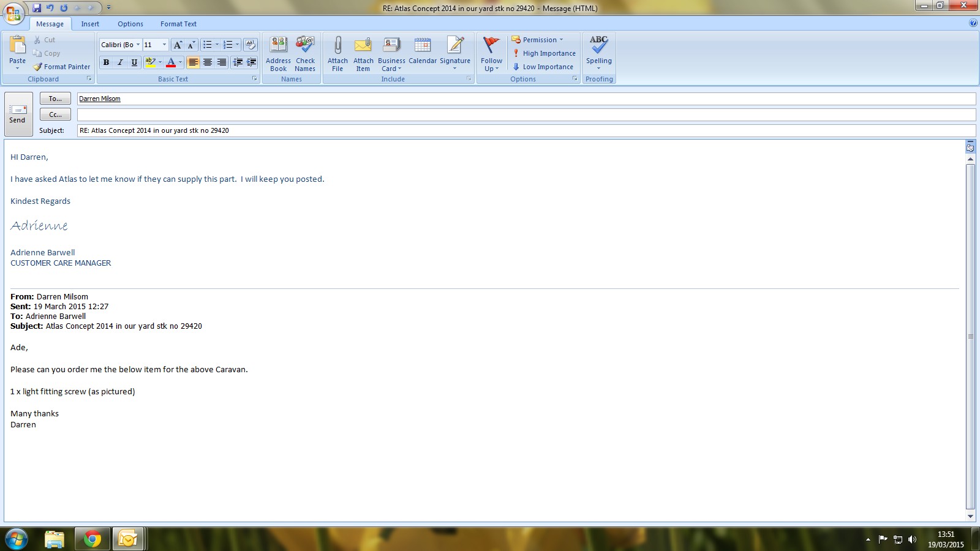The height and width of the screenshot is (551, 980).
Task: Shrink the font size
Action: pos(191,45)
